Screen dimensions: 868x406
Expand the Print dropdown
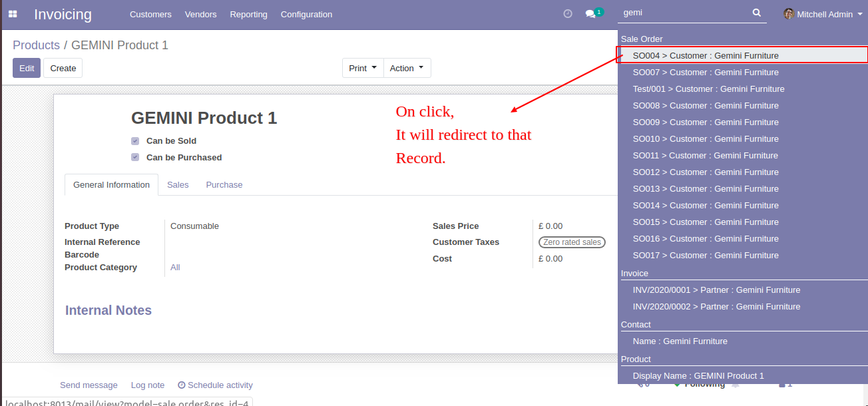(363, 68)
